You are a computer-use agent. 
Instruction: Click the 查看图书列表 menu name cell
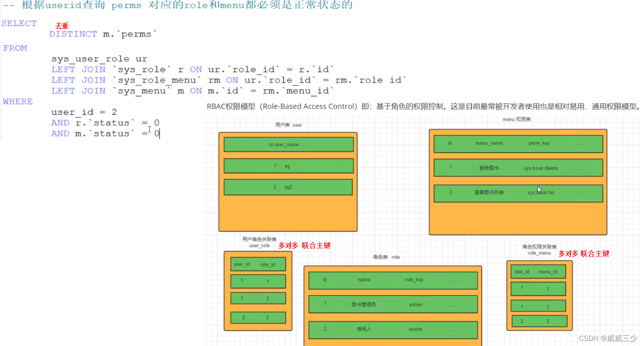(489, 193)
